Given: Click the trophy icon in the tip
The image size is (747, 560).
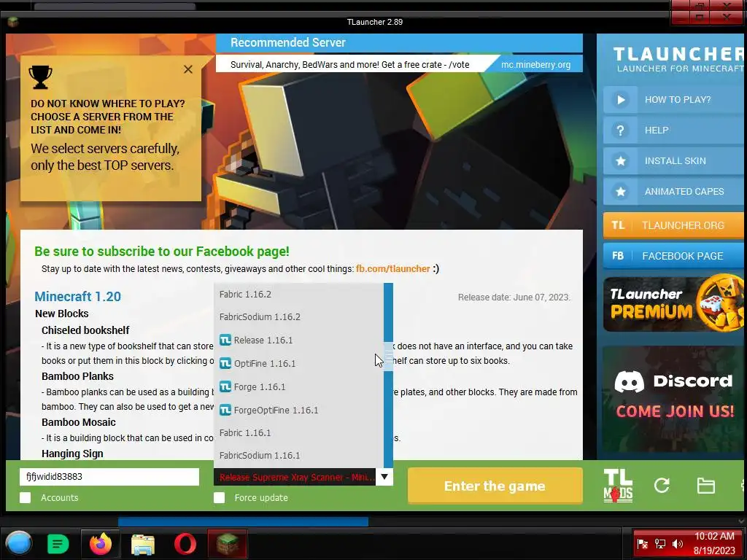Looking at the screenshot, I should (x=41, y=77).
